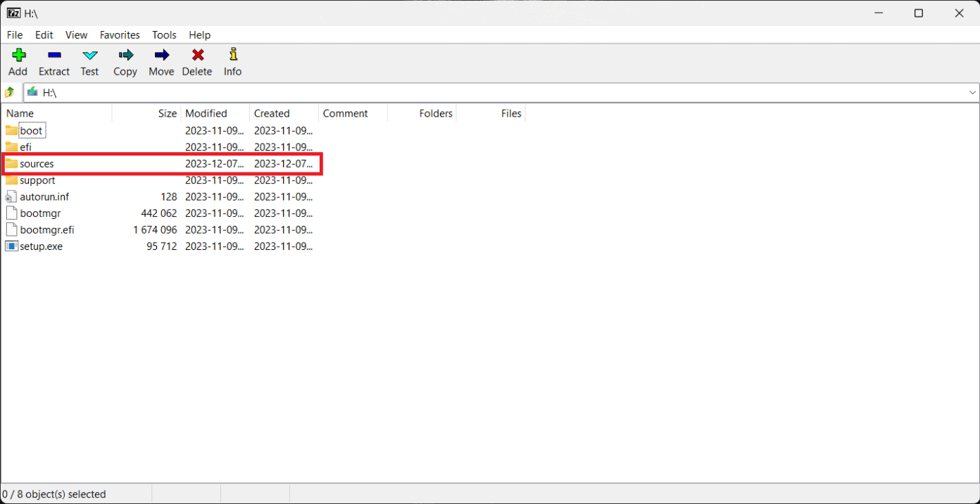Screen dimensions: 980x504
Task: Open the Favorites menu
Action: [120, 34]
